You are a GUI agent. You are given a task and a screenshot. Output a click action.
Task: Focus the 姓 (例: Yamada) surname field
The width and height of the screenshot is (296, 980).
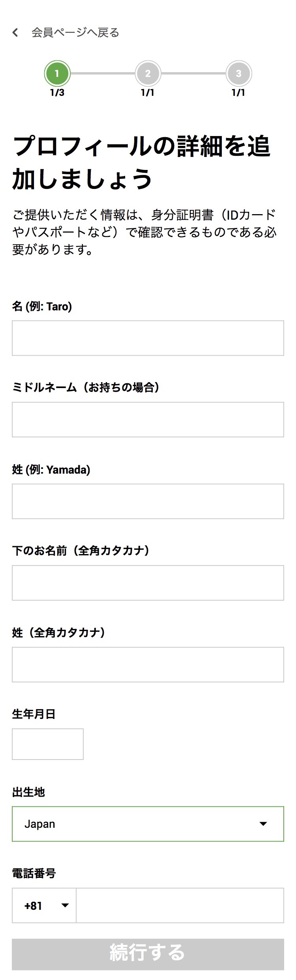148,501
